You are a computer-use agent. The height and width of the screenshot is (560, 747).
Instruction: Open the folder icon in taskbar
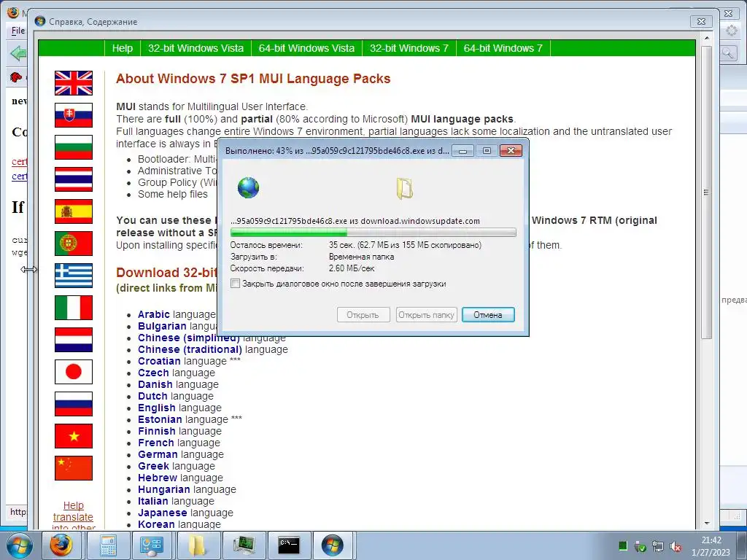(198, 545)
